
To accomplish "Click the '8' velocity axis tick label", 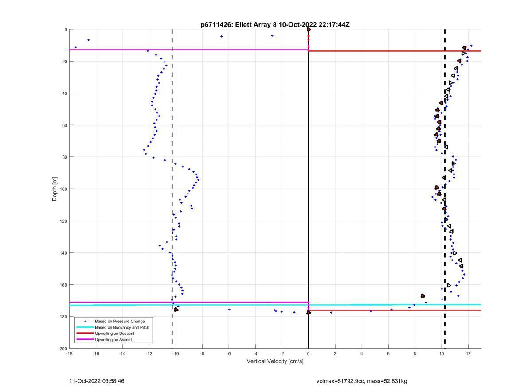I will click(415, 353).
